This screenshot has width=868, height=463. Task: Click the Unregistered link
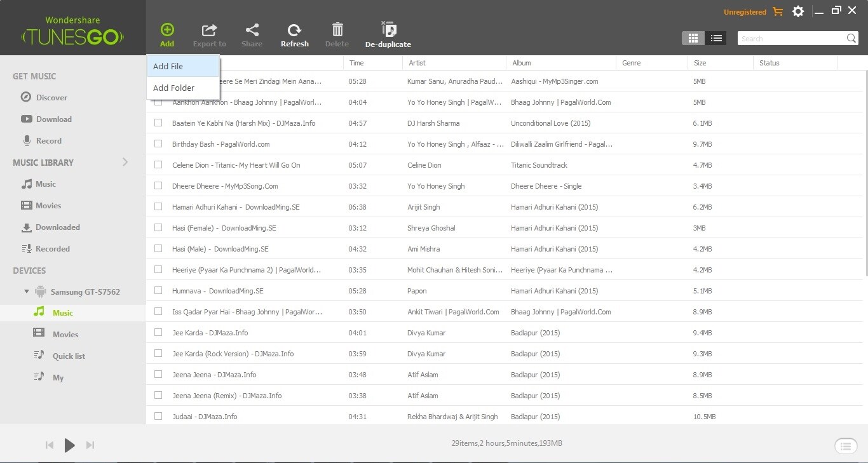(x=745, y=12)
